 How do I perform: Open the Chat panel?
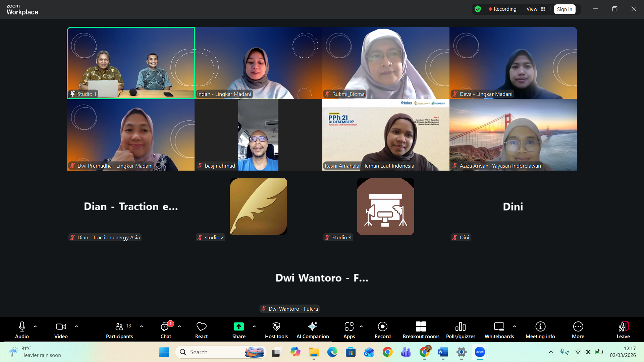[x=166, y=329]
